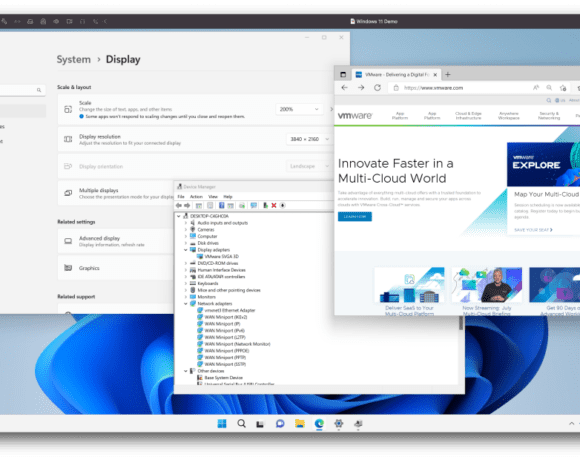The height and width of the screenshot is (460, 580).
Task: Click the Read aloud icon in address bar
Action: click(536, 88)
